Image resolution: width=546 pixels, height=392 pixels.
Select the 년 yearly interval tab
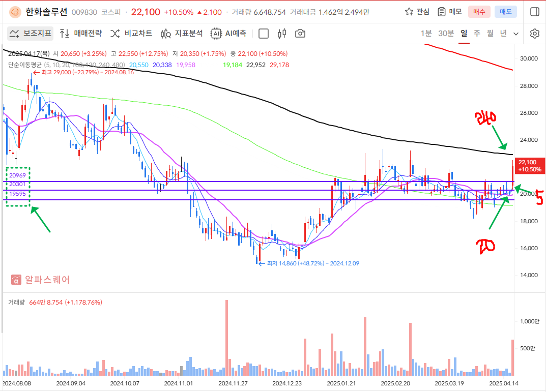click(x=504, y=34)
